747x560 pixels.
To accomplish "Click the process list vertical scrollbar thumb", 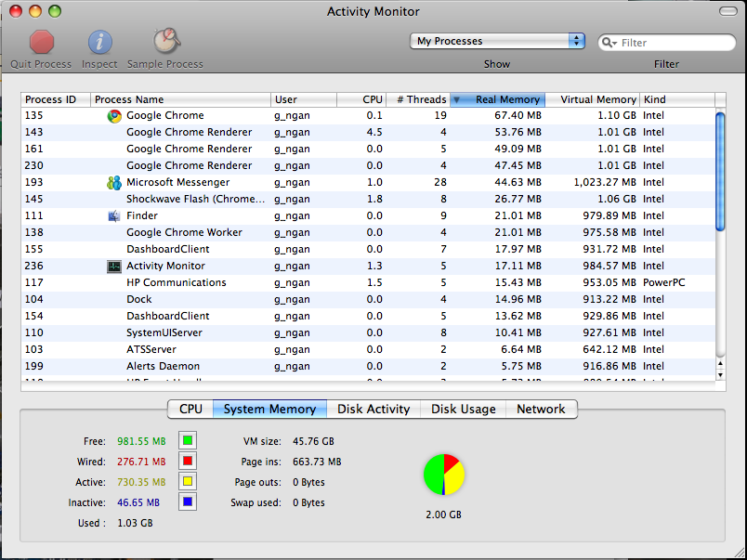I will coord(720,172).
